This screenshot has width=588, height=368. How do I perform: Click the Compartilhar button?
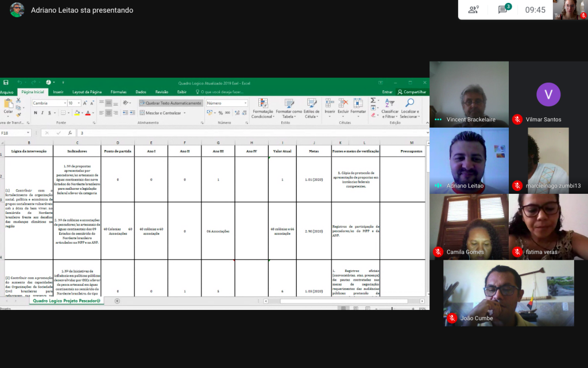(412, 92)
